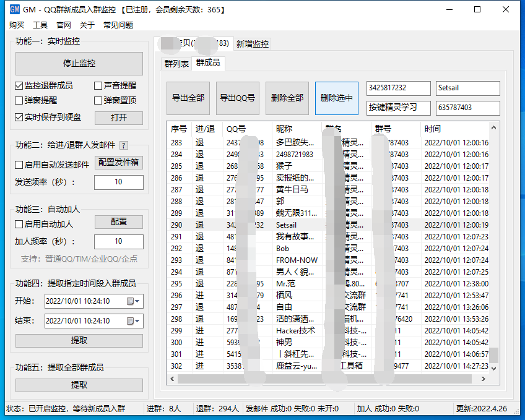Click 提取 button under 功能四
This screenshot has width=525, height=420.
(79, 341)
